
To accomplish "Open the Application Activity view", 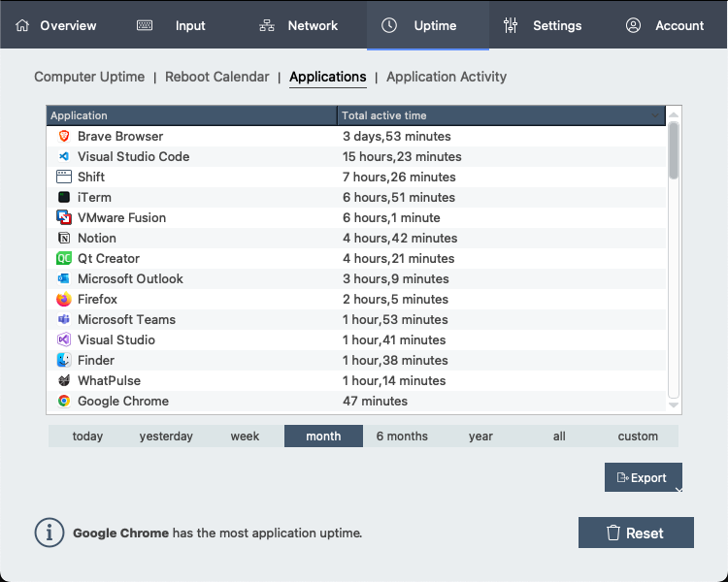I will (447, 77).
